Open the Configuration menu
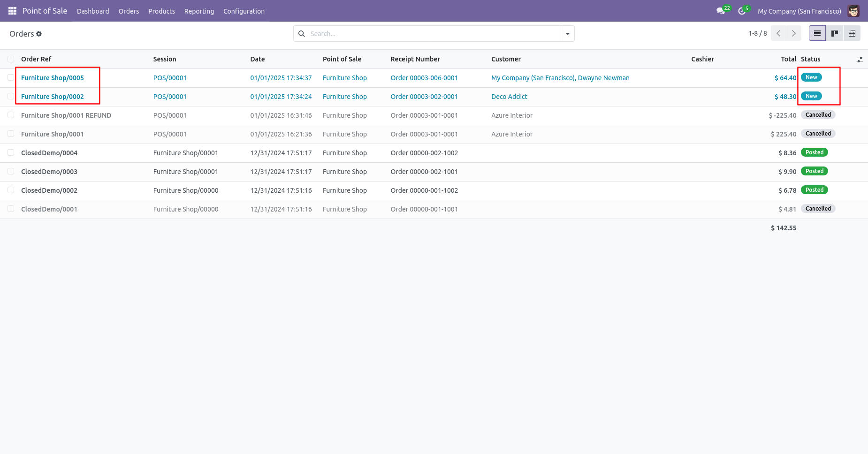 [x=244, y=11]
